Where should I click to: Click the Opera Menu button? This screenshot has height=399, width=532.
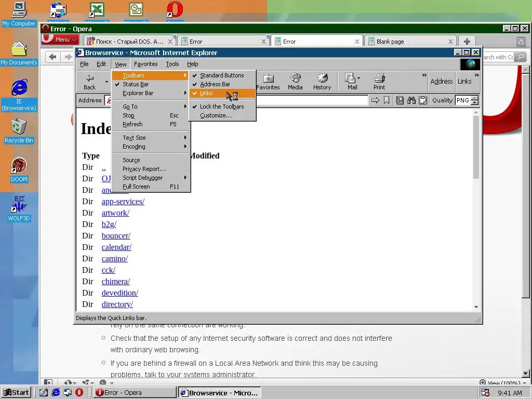pos(60,39)
